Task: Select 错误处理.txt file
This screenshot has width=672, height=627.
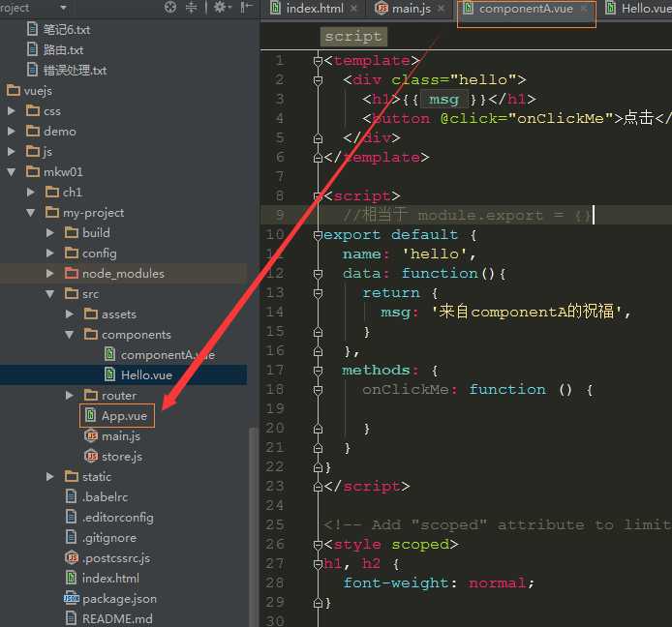Action: (75, 71)
